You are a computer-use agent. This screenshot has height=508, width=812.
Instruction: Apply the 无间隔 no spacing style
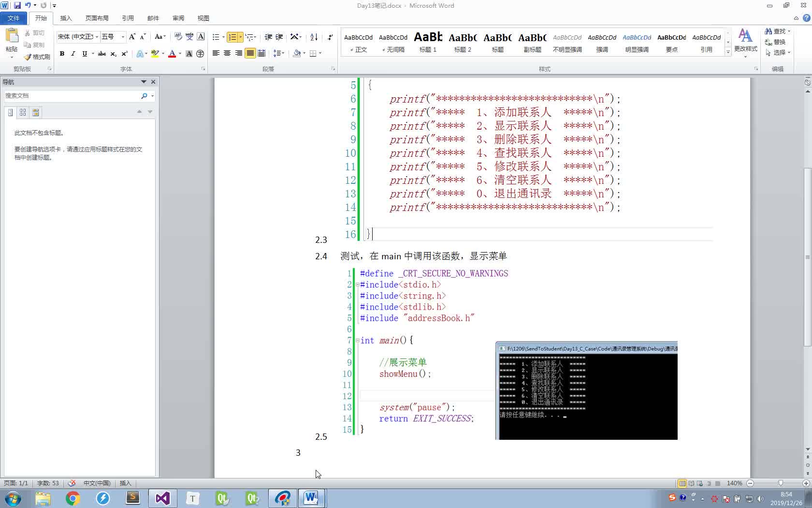[393, 42]
